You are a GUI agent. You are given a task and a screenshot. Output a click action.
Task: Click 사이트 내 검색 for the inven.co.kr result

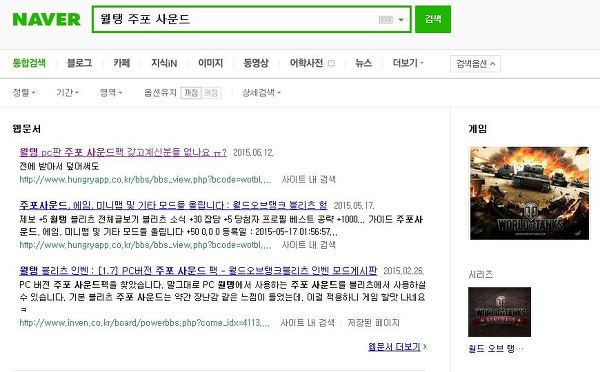click(307, 323)
